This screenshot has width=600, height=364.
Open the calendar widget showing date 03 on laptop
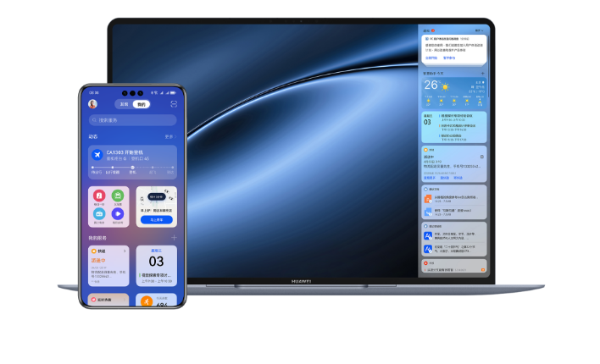428,124
